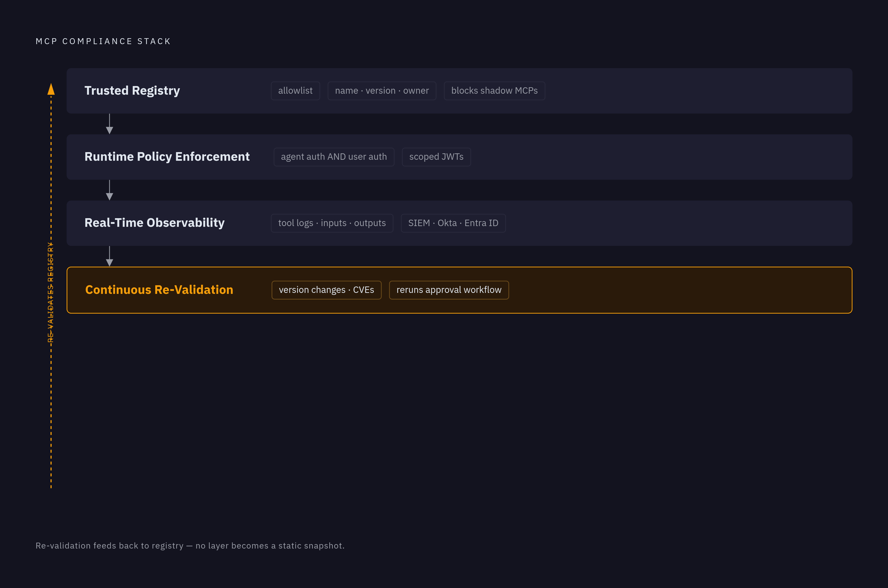Click the 'blocks shadow MCPs' chip
This screenshot has width=888, height=588.
tap(495, 91)
